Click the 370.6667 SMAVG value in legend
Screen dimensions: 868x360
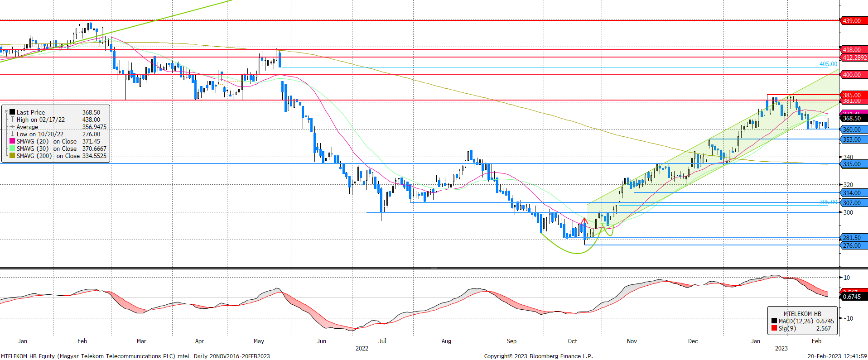(x=94, y=149)
